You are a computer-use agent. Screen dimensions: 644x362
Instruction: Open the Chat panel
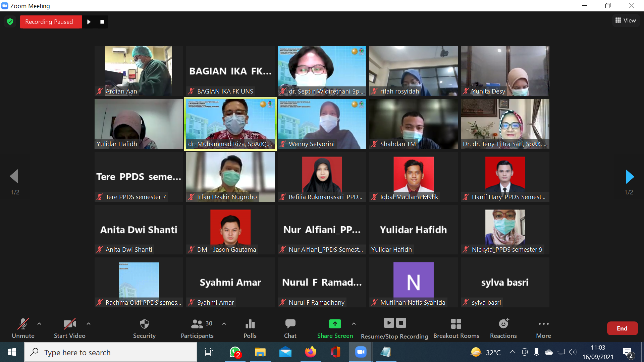coord(290,328)
